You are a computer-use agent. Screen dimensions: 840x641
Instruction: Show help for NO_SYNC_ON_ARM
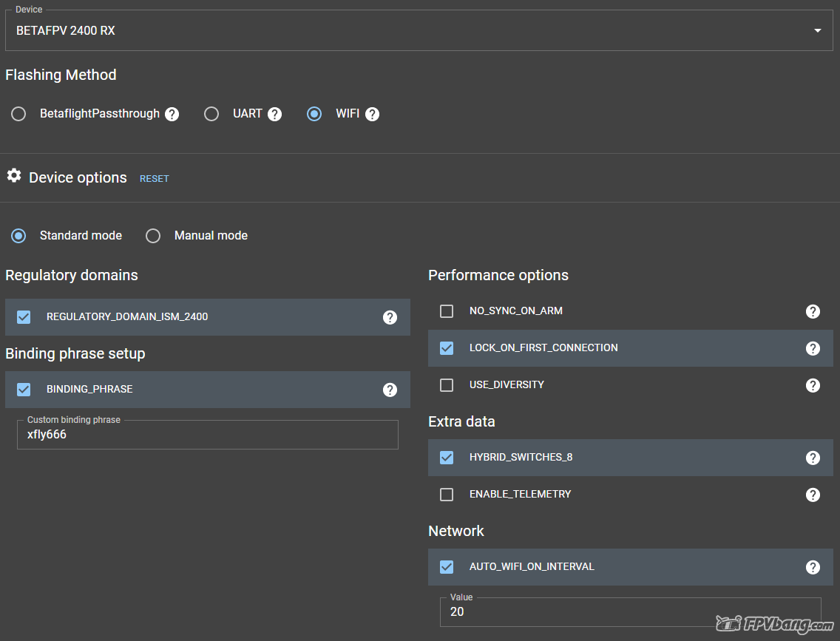click(x=813, y=311)
